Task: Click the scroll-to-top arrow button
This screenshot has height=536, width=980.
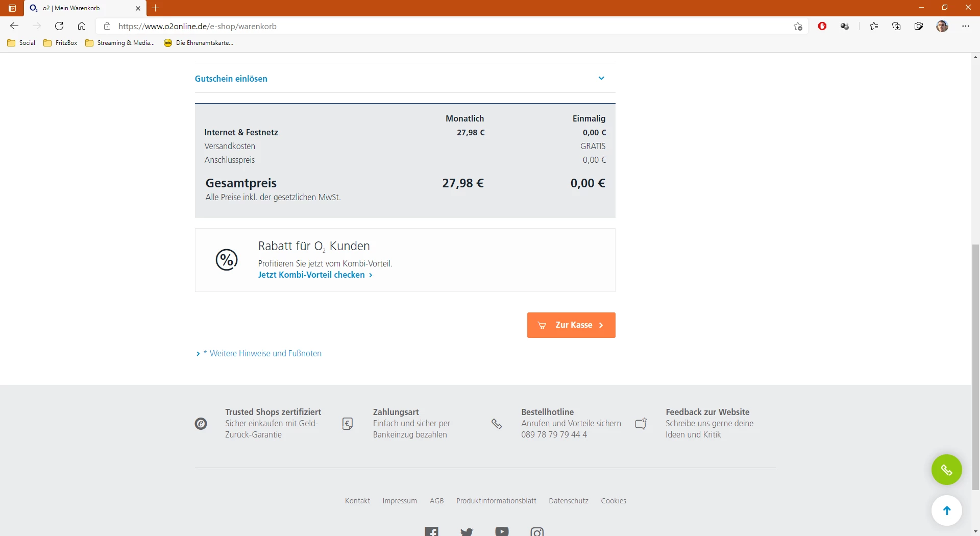Action: (946, 510)
